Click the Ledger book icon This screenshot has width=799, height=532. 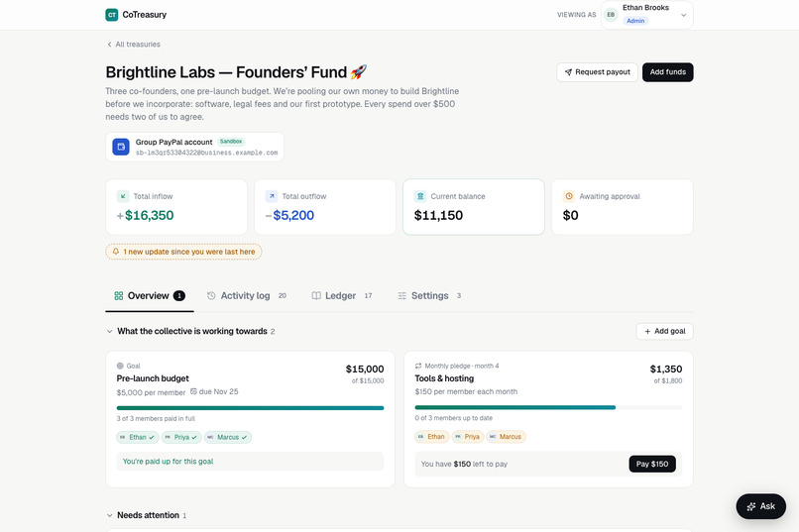316,296
